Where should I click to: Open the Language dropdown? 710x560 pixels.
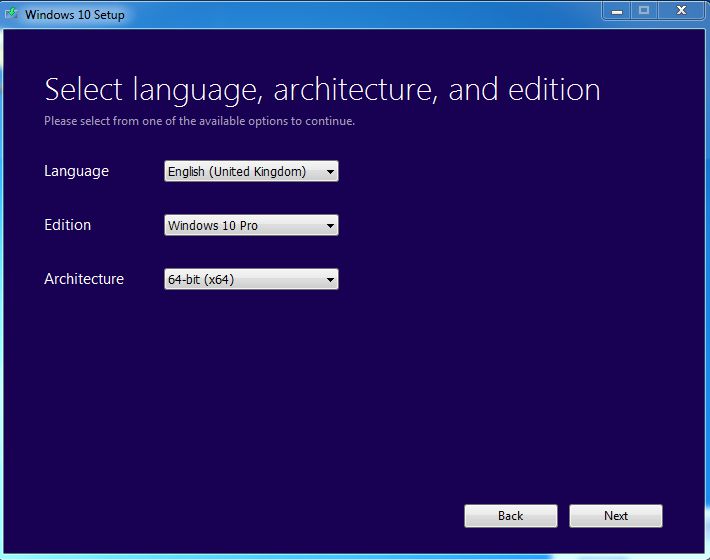coord(251,171)
